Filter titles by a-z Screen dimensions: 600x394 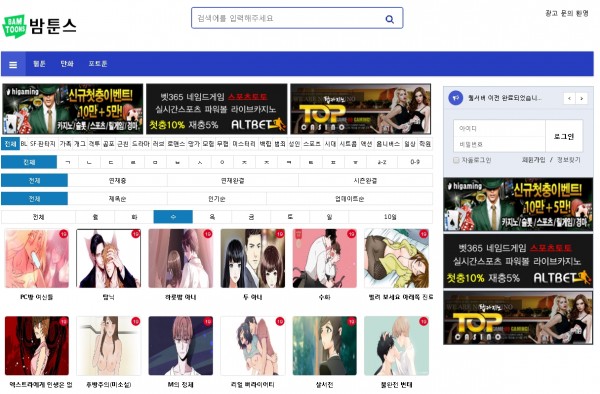click(x=382, y=162)
